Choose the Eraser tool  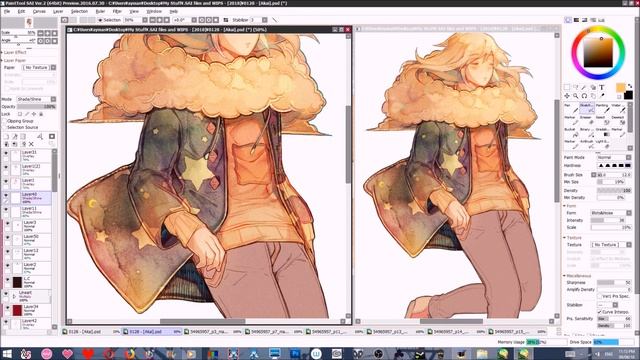(587, 120)
